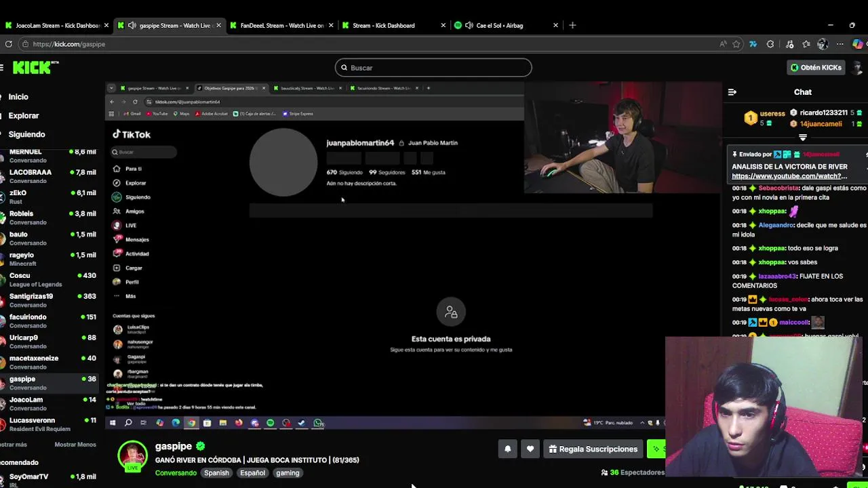The height and width of the screenshot is (488, 868).
Task: Expand the chat leaderboard with down arrow
Action: click(x=802, y=138)
